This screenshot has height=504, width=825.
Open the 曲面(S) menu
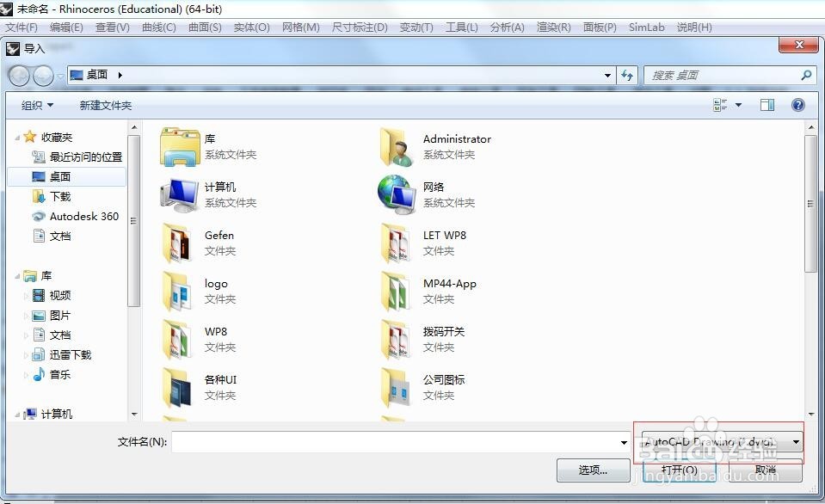pos(205,28)
